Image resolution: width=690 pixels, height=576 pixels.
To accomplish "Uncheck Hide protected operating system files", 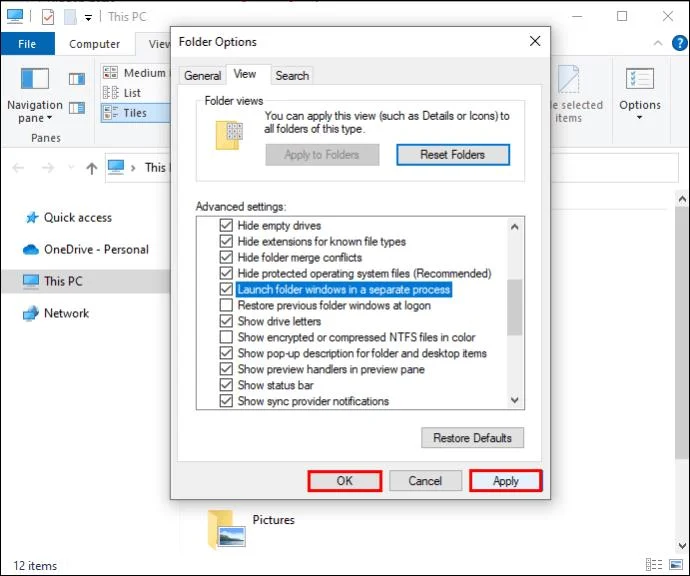I will [x=226, y=273].
